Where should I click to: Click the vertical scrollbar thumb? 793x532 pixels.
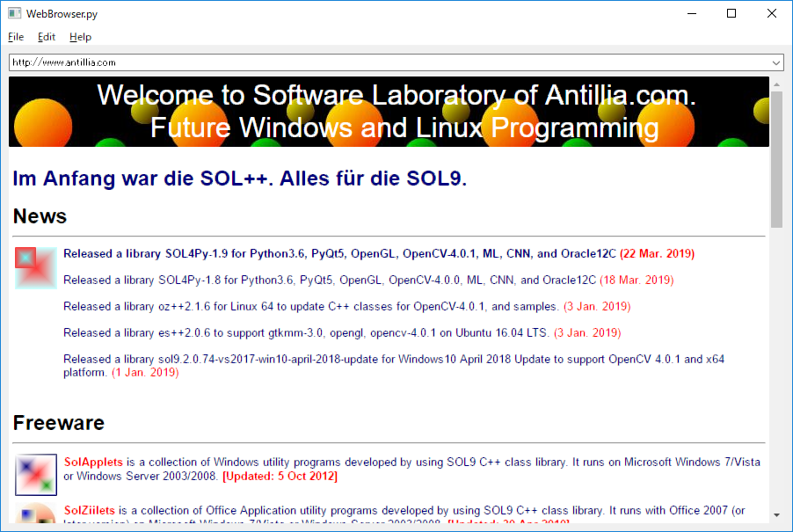(x=777, y=160)
